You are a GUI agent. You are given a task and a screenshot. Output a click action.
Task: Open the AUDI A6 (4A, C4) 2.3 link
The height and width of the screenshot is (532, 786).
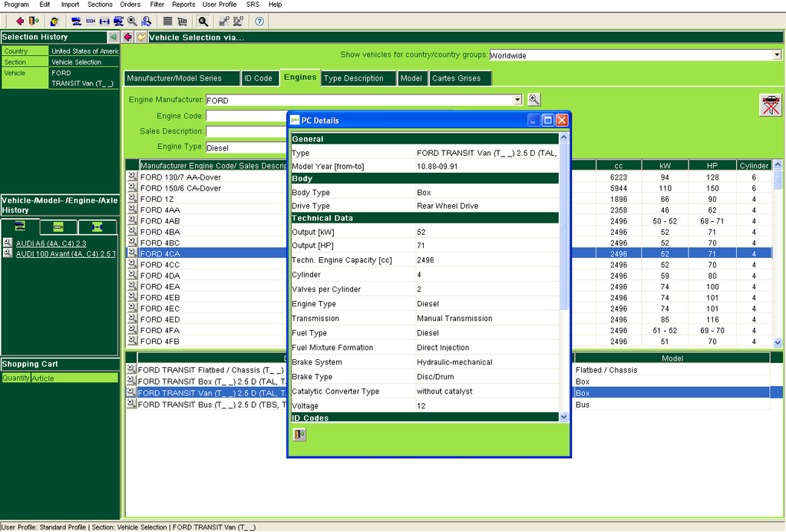tap(51, 243)
